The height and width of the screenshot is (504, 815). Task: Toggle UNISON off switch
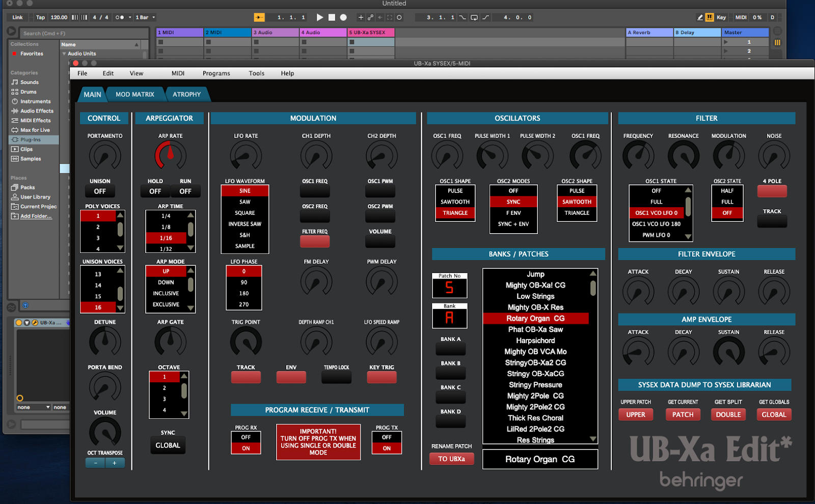[x=100, y=191]
